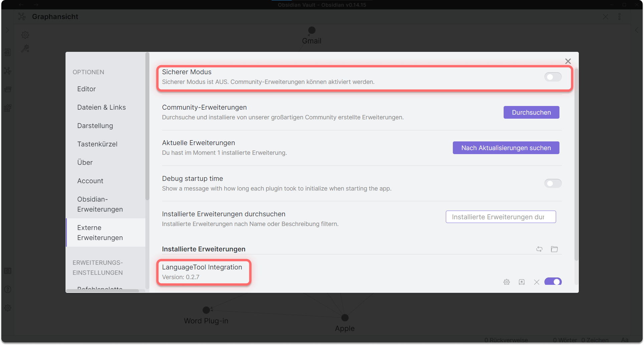Viewport: 644px width, 345px height.
Task: Open Dateien & Links settings
Action: pos(102,107)
